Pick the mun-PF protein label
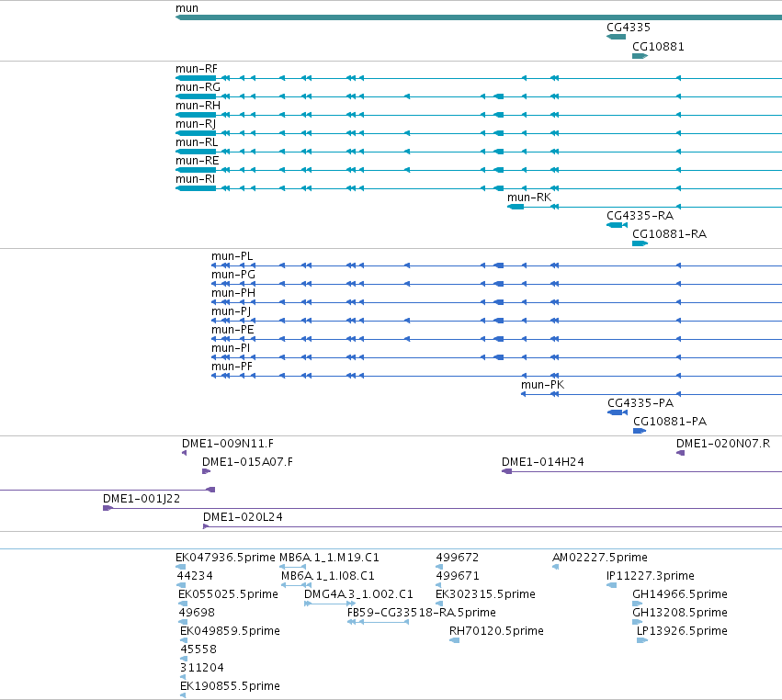Screen dimensions: 782x700 point(232,366)
